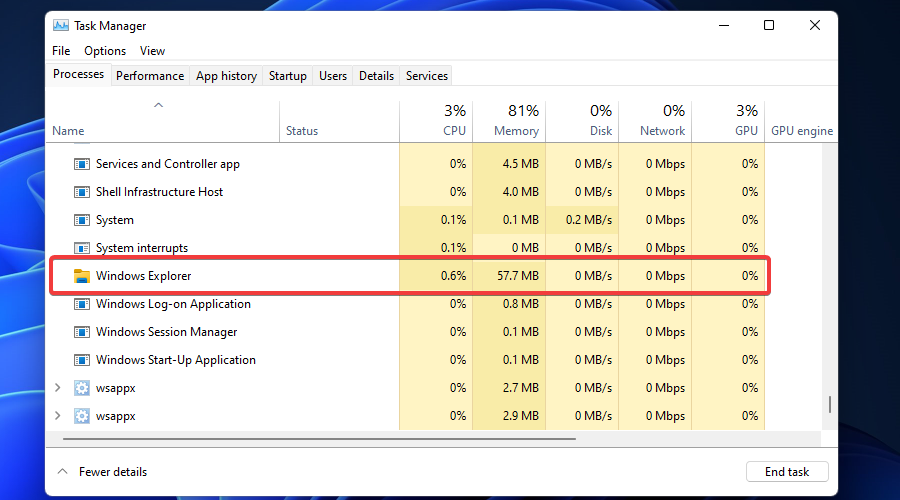Expand the wsappx row using 2.9 MB
Image resolution: width=900 pixels, height=500 pixels.
57,416
